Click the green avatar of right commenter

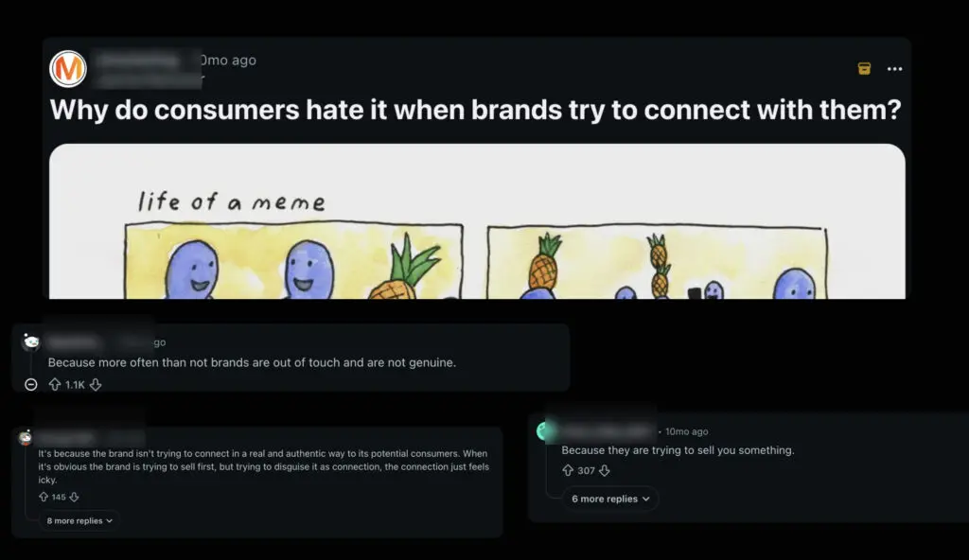tap(544, 430)
